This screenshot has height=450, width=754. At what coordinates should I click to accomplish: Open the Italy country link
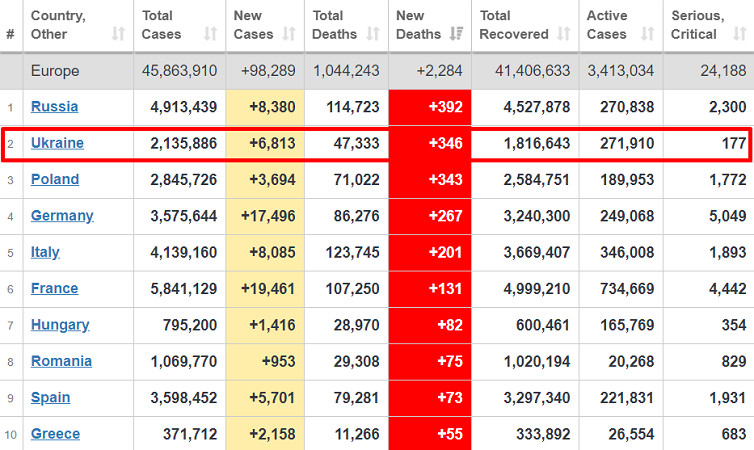point(45,252)
